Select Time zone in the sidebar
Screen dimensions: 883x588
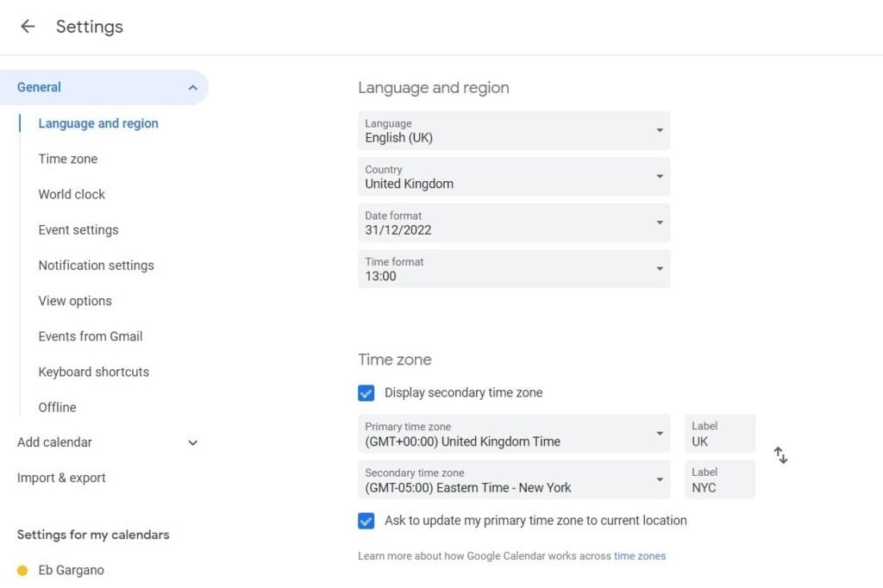tap(68, 159)
